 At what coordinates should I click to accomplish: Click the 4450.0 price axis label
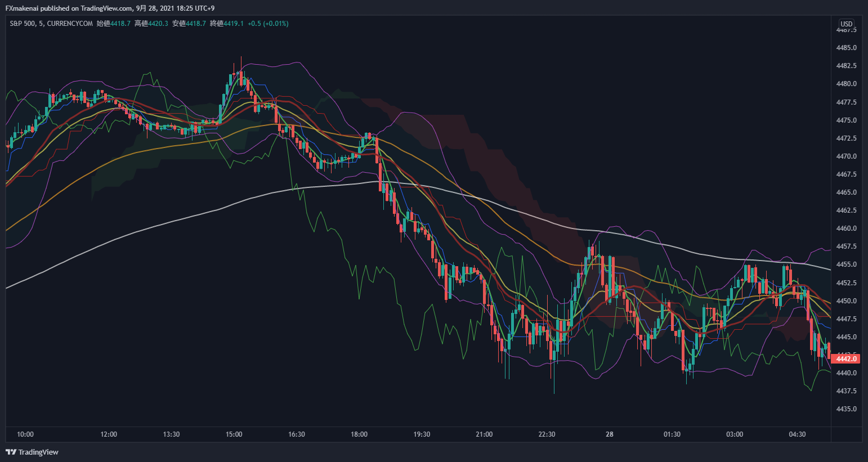coord(846,301)
